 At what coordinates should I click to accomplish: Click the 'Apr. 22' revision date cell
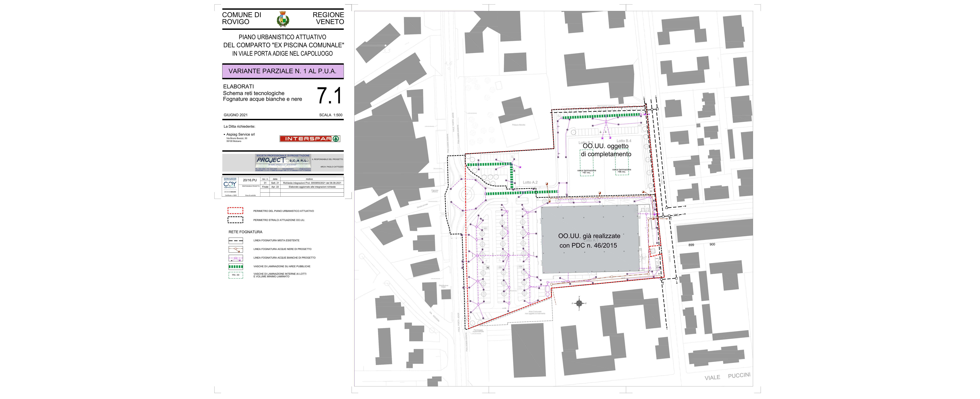pyautogui.click(x=275, y=187)
